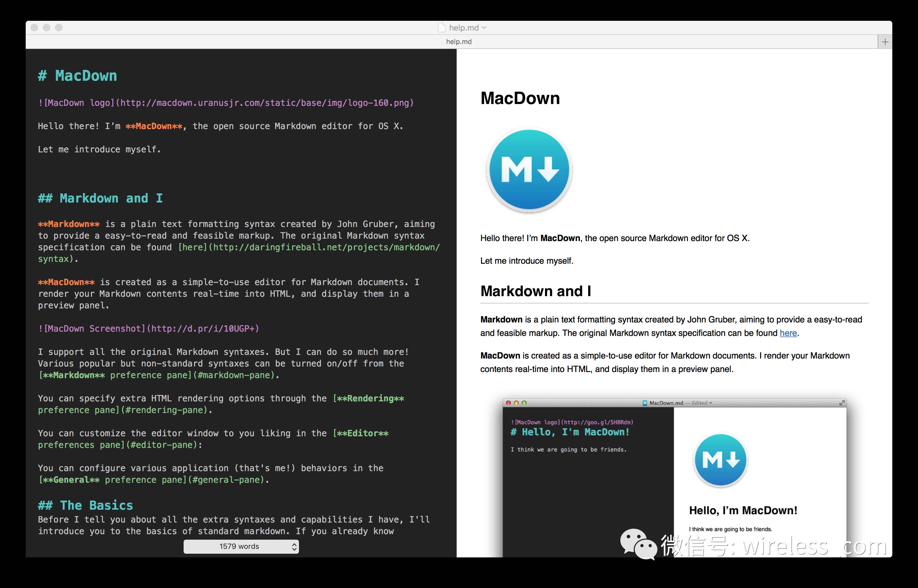Click small MacDown logo inside embedded screenshot
The height and width of the screenshot is (588, 918).
(x=720, y=460)
